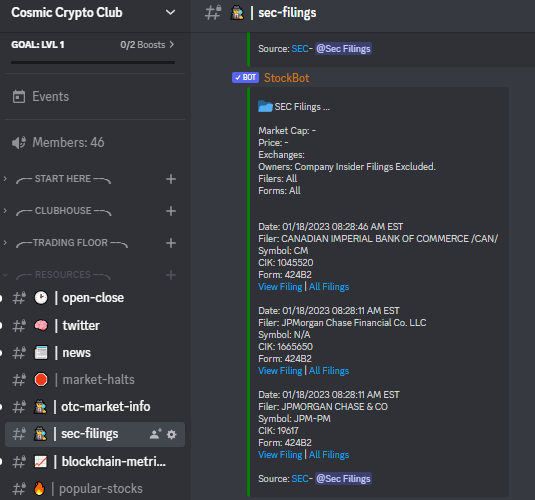
Task: Open the open-close channel
Action: coord(95,298)
